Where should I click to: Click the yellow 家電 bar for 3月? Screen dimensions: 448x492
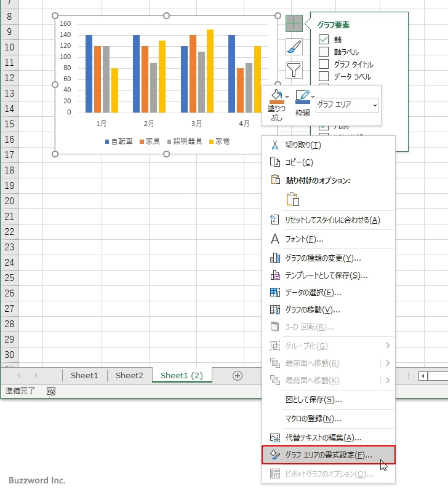[x=210, y=71]
